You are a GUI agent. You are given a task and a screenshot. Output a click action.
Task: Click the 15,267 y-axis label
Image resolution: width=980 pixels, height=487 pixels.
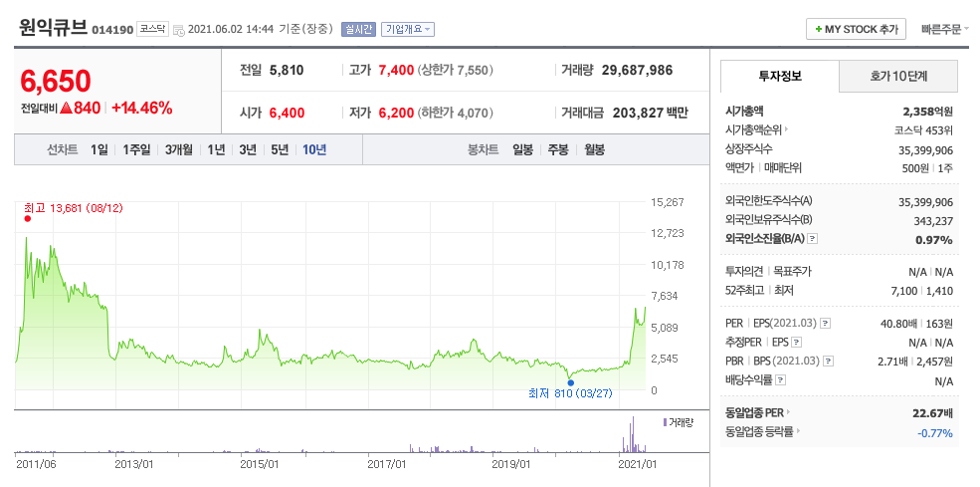point(669,202)
